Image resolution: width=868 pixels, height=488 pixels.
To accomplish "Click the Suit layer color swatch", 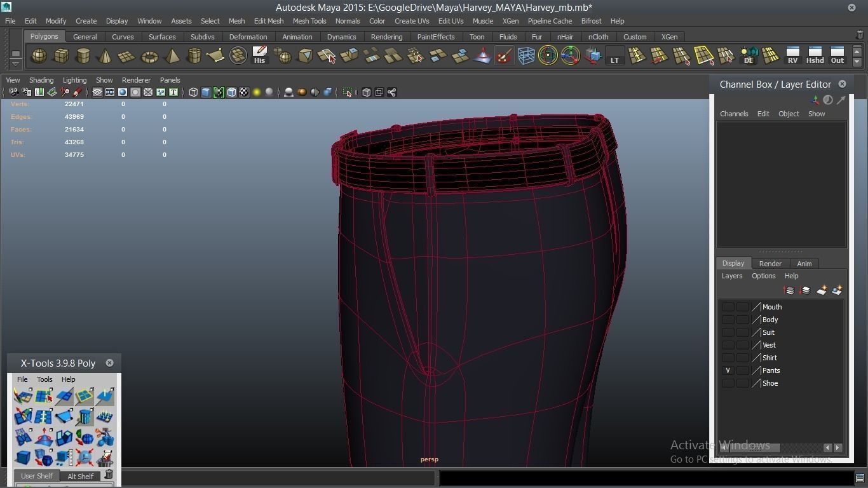I will (x=756, y=332).
